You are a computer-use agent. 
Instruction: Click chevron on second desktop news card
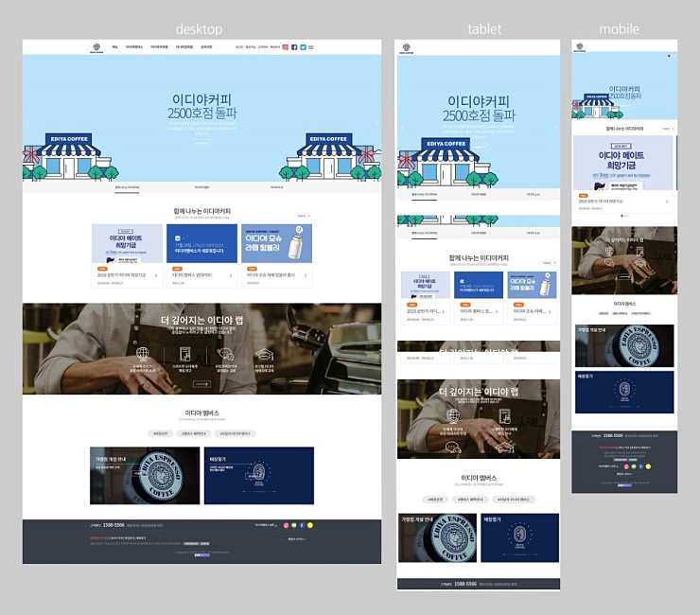click(231, 275)
